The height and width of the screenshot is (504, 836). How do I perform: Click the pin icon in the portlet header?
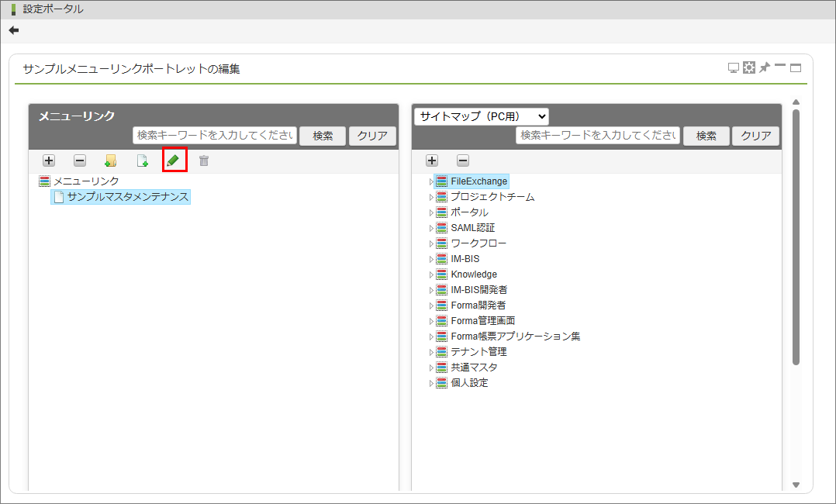pyautogui.click(x=765, y=67)
